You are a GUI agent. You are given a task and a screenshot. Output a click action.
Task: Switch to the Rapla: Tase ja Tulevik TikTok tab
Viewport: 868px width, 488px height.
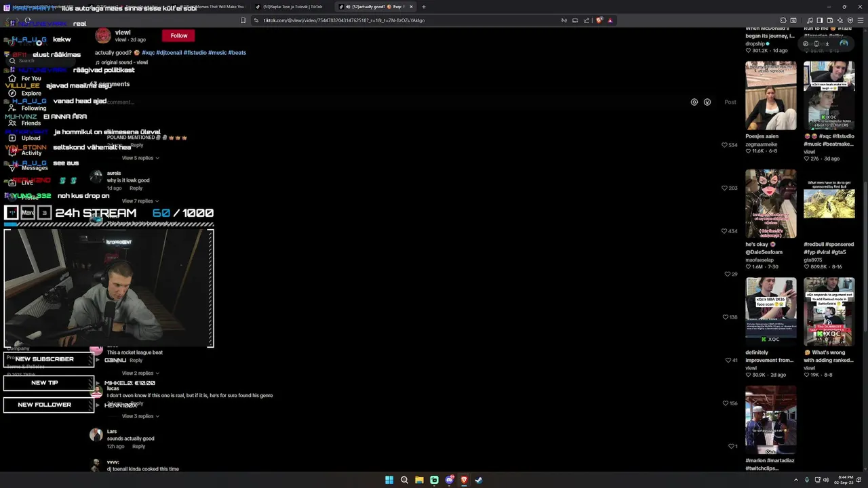pos(292,7)
